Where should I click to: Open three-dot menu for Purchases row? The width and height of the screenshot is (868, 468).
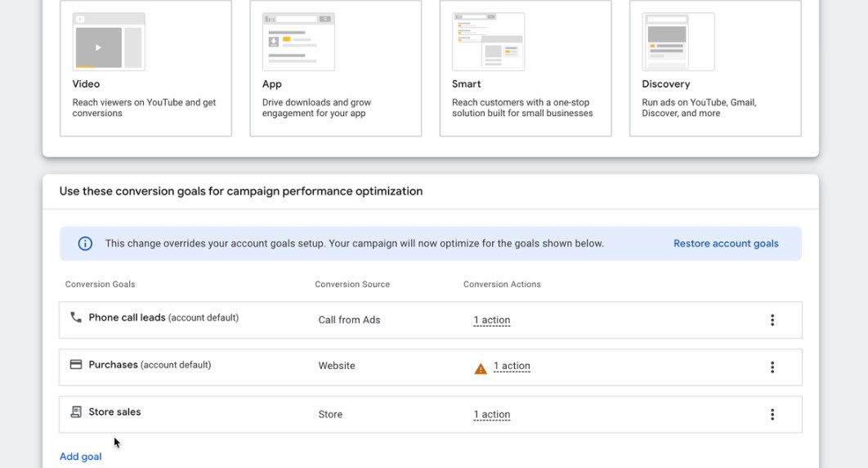click(772, 367)
